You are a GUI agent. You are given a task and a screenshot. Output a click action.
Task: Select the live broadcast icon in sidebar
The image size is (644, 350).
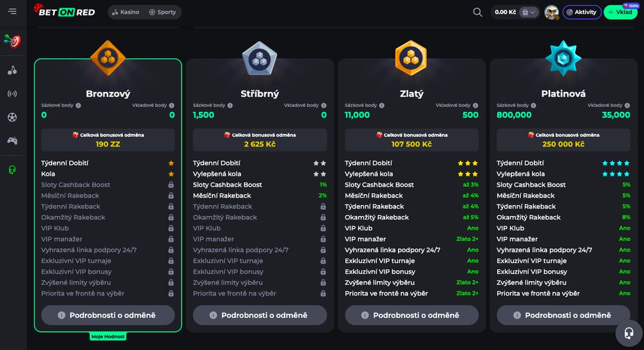point(12,94)
